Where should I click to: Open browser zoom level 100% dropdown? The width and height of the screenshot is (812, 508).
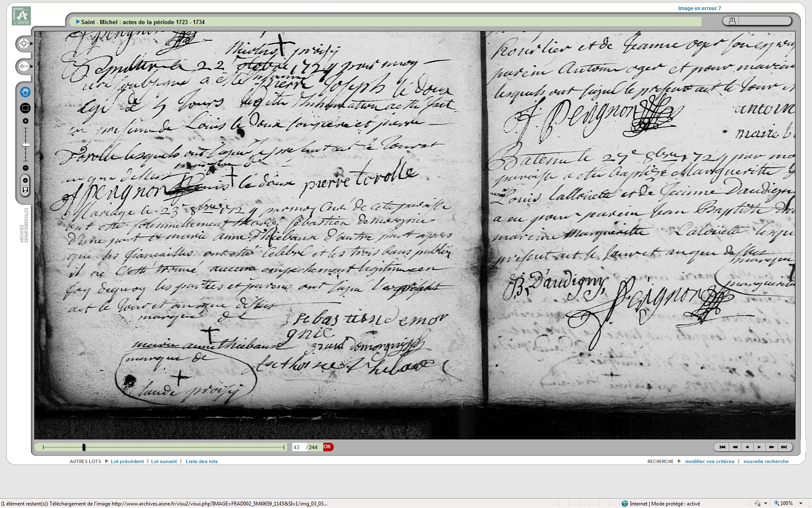pos(801,503)
